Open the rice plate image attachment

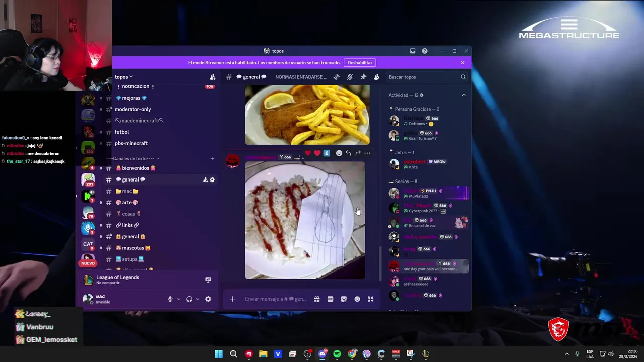coord(305,220)
